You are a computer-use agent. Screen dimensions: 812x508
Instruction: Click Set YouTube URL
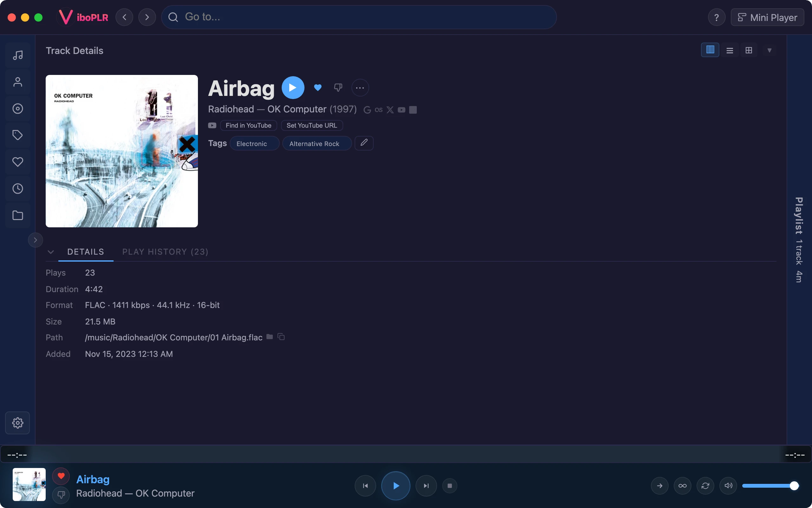[x=312, y=125]
